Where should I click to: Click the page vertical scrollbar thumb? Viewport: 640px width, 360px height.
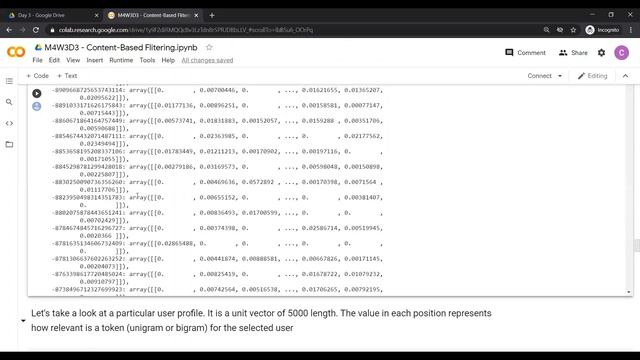click(637, 246)
